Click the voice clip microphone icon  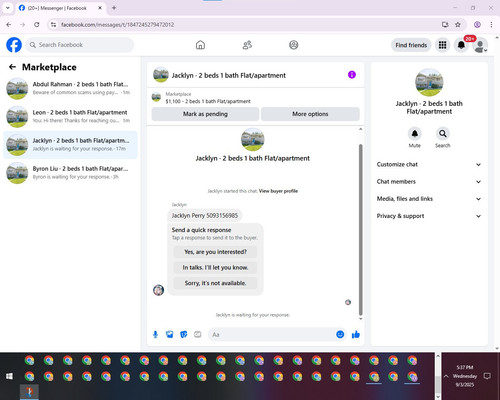pyautogui.click(x=155, y=334)
